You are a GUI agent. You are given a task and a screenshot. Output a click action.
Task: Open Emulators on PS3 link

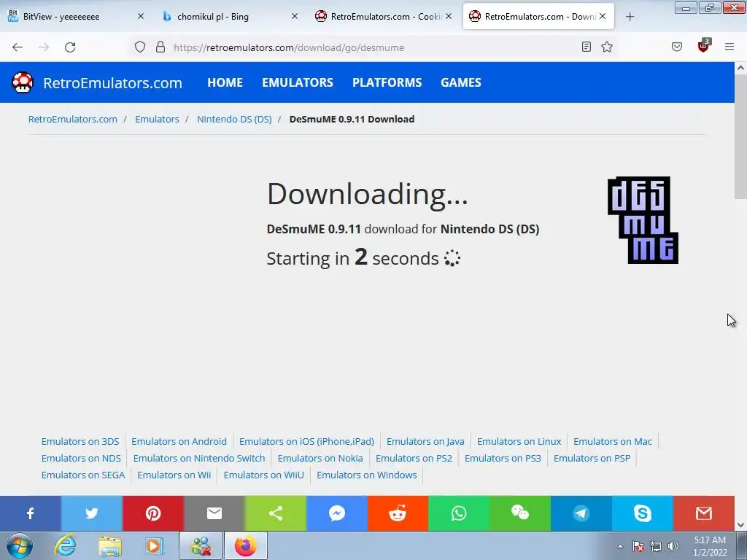[503, 458]
